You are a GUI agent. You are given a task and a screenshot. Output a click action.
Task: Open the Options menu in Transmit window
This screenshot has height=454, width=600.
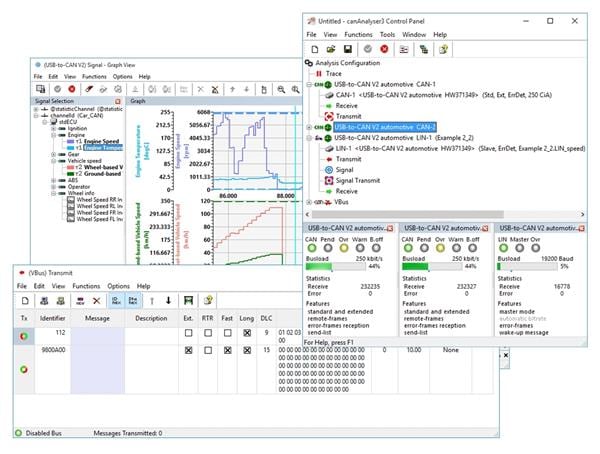(x=119, y=285)
